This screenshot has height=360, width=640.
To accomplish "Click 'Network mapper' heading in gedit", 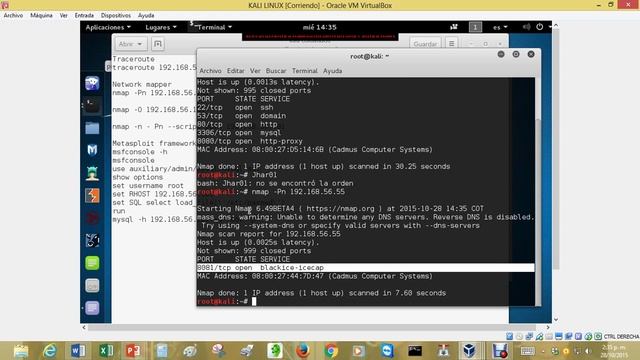I will (142, 84).
